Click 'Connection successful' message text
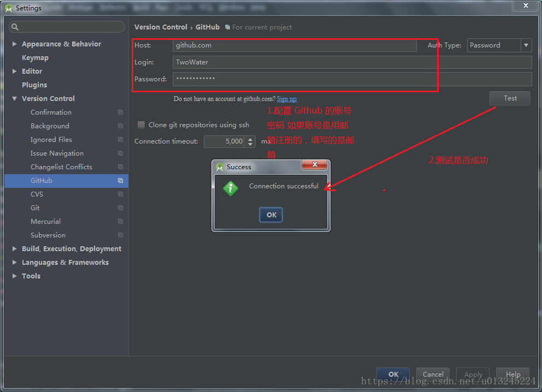This screenshot has width=542, height=392. 284,186
